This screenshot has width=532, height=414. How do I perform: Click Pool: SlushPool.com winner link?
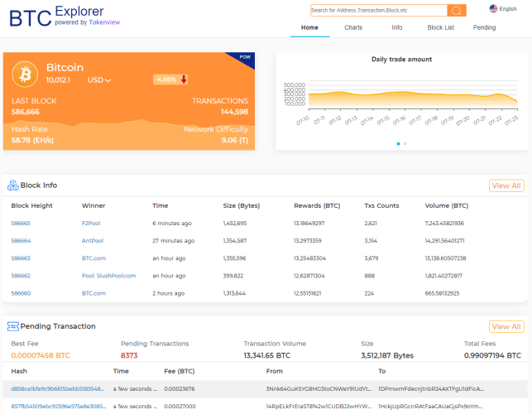(x=109, y=276)
